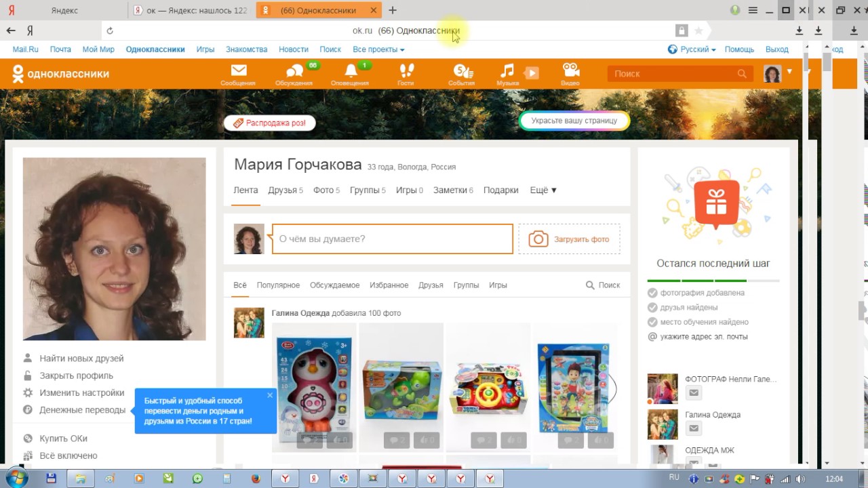Click Купить ОКи in the profile sidebar
Image resolution: width=868 pixels, height=488 pixels.
pyautogui.click(x=63, y=439)
